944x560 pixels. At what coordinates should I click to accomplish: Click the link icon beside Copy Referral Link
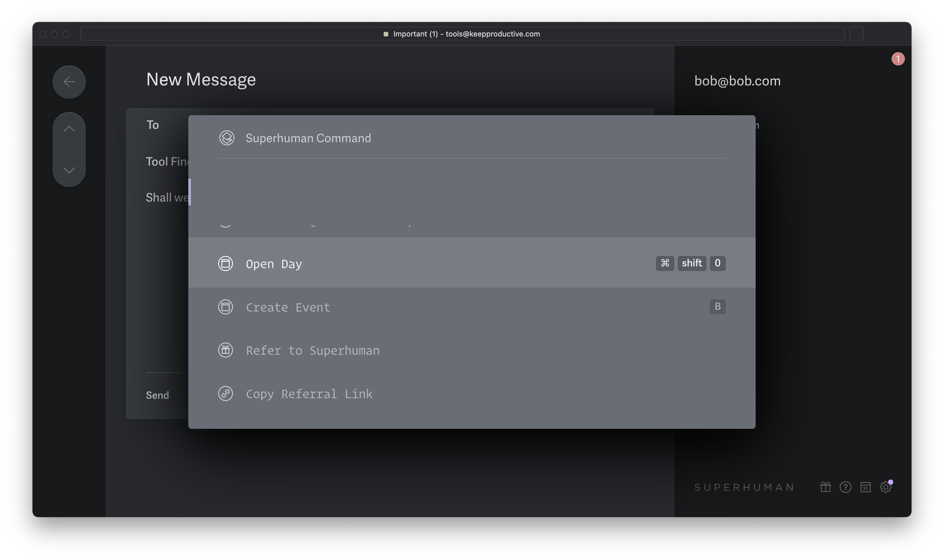[225, 394]
